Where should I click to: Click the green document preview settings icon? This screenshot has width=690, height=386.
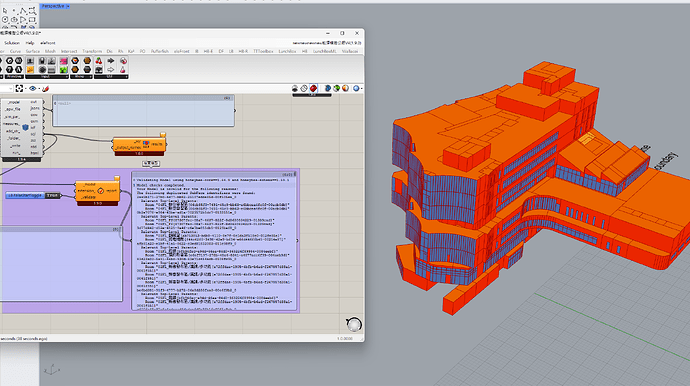pyautogui.click(x=337, y=88)
